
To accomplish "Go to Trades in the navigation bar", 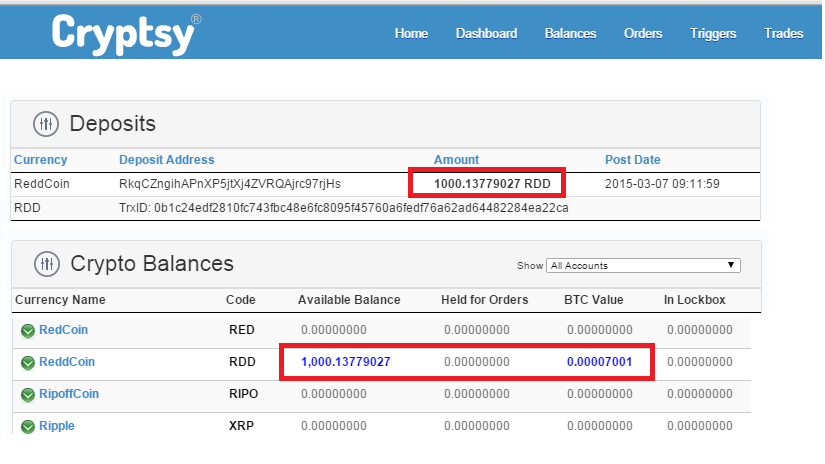I will click(x=783, y=34).
